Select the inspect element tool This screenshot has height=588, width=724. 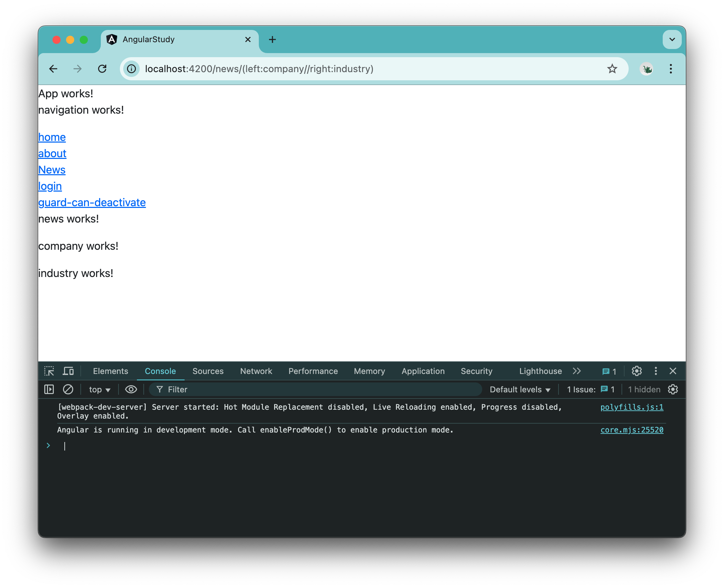click(x=49, y=371)
